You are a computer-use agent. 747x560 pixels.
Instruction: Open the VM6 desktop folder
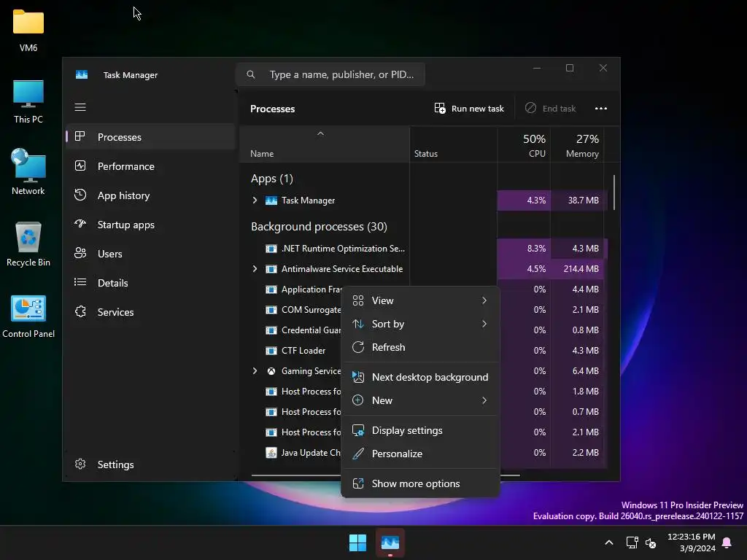tap(28, 29)
